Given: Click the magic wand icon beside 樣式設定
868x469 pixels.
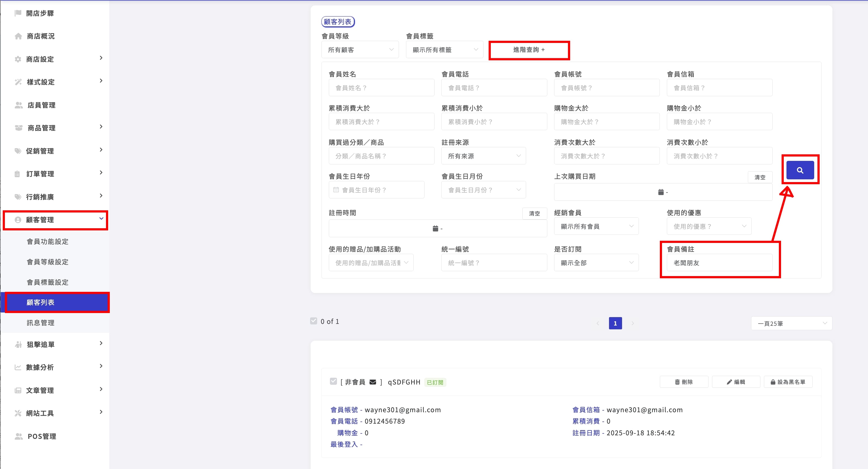Looking at the screenshot, I should [x=18, y=82].
